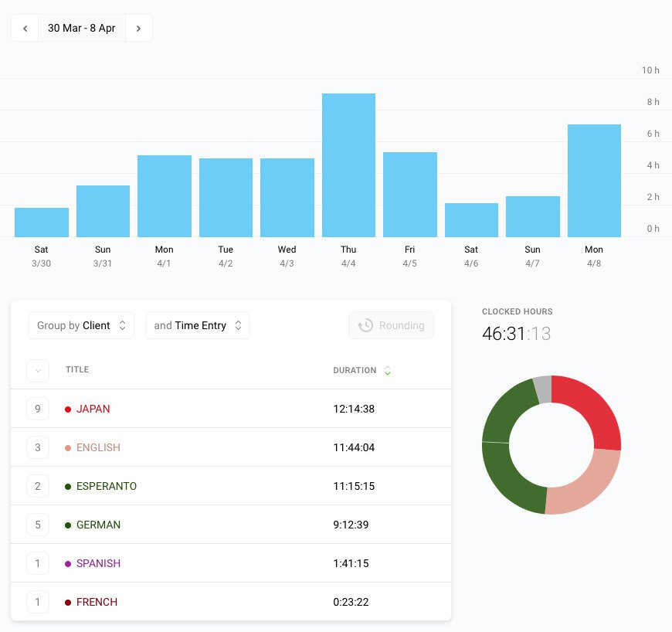The width and height of the screenshot is (672, 632).
Task: Click the Wed 4/3 bar in chart
Action: 287,198
